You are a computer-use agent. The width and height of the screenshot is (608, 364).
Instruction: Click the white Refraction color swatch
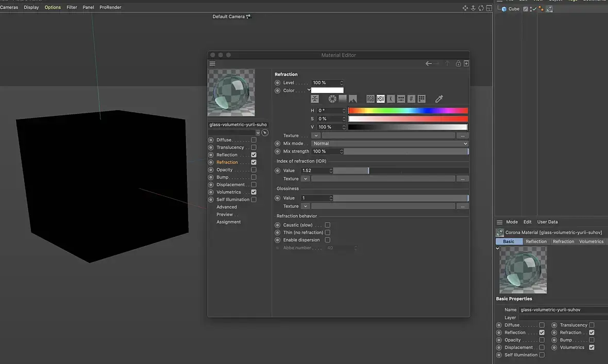(x=327, y=90)
